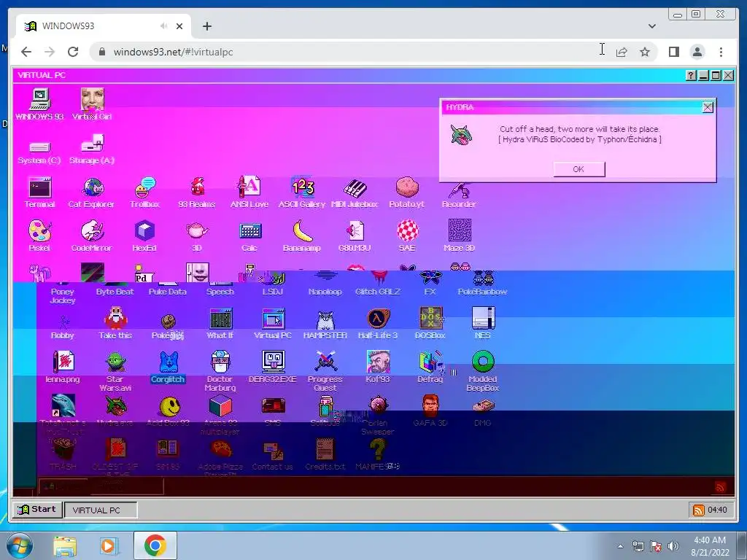This screenshot has height=560, width=747.
Task: Bookmark this page with the star icon
Action: pyautogui.click(x=645, y=52)
